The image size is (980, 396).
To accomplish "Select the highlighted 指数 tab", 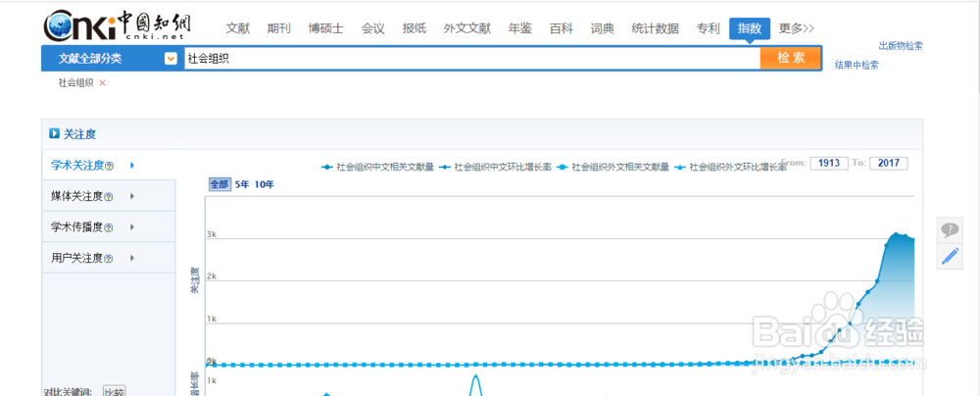I will [x=750, y=28].
